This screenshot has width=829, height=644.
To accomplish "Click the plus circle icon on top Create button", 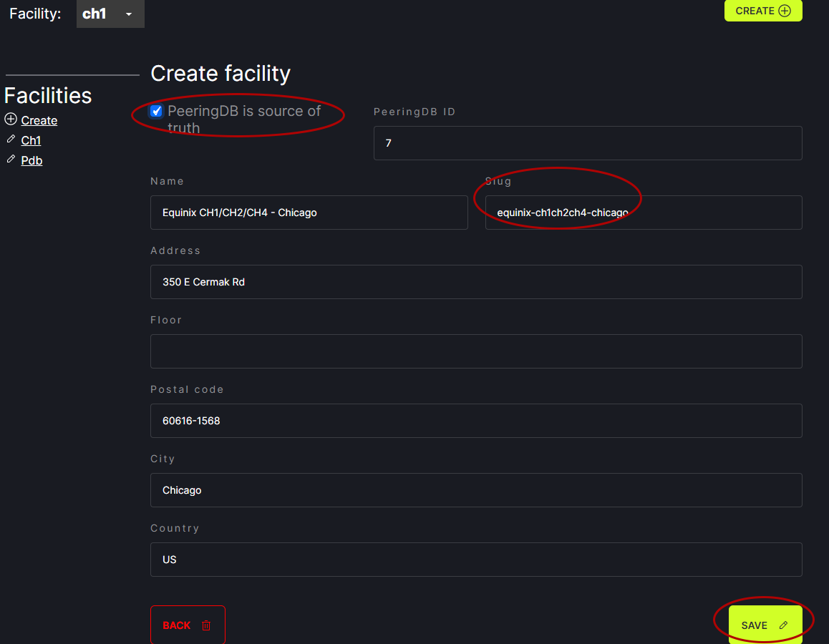I will tap(784, 11).
